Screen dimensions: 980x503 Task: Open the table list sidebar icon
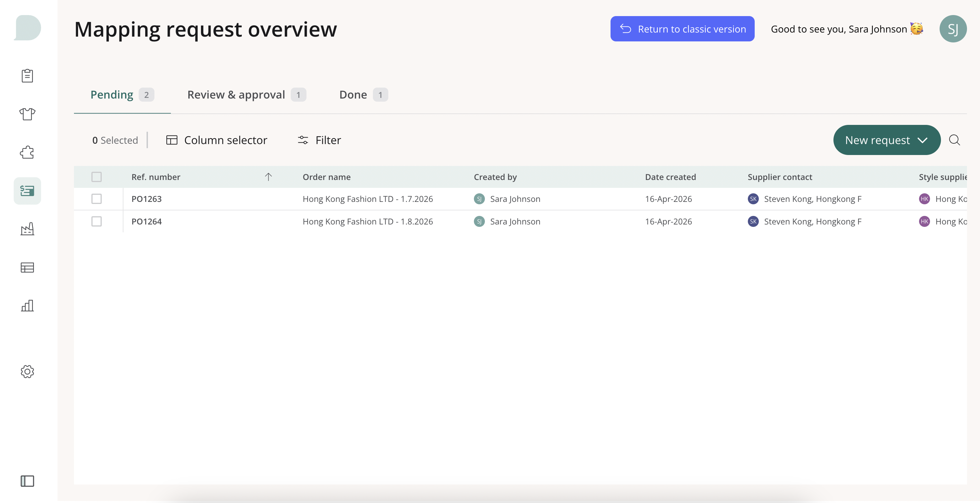coord(27,268)
